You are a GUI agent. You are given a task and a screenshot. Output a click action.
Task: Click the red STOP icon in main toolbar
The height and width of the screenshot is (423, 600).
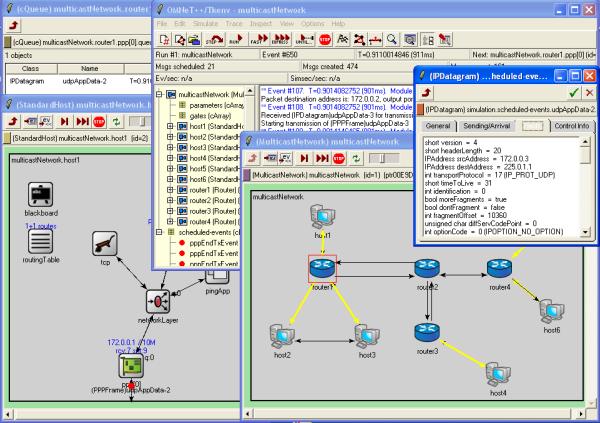click(x=325, y=39)
